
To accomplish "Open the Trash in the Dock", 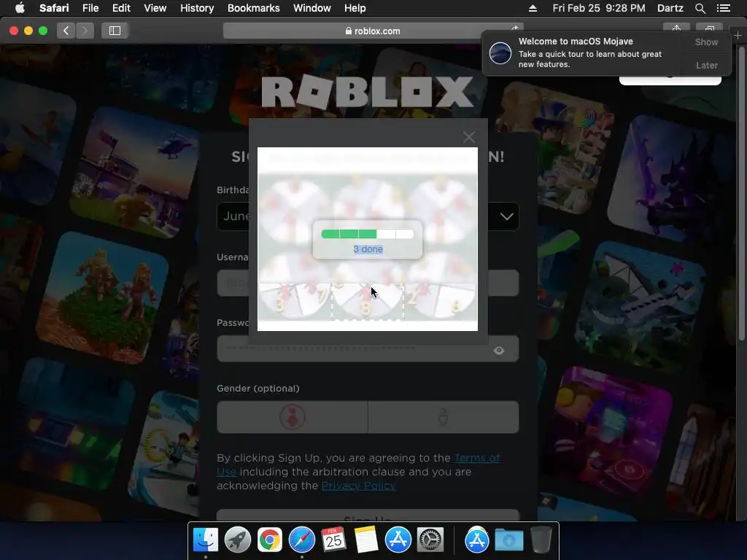I will click(541, 540).
